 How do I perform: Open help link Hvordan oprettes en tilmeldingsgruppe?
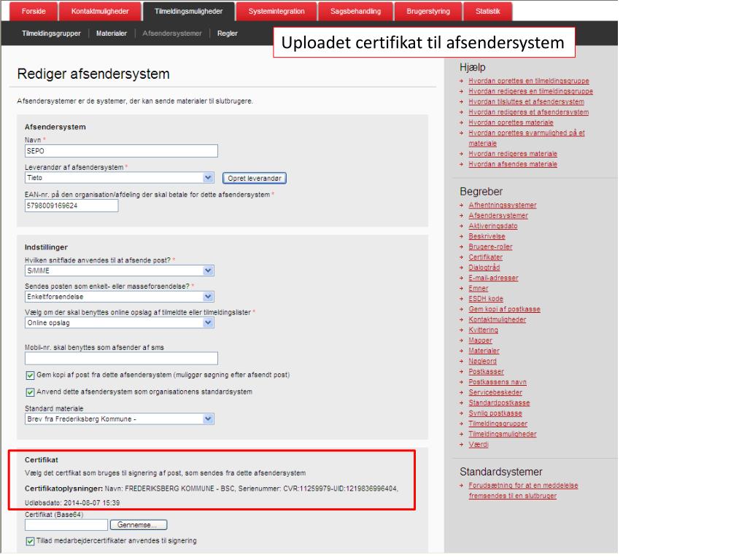[529, 81]
